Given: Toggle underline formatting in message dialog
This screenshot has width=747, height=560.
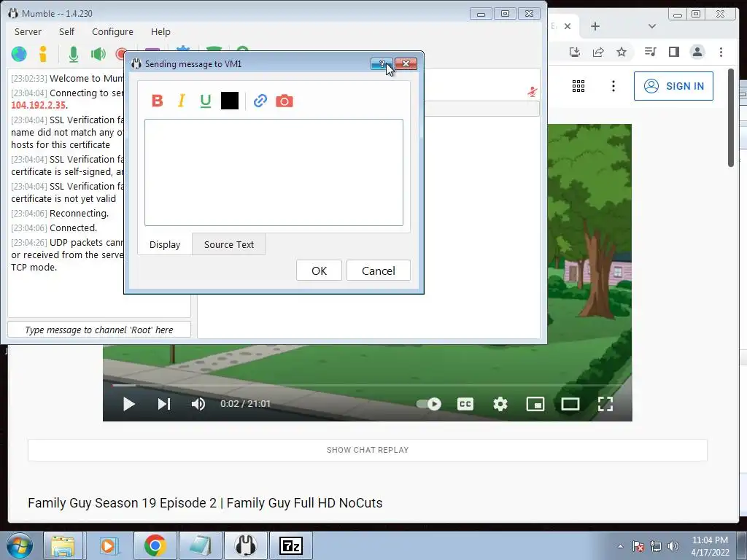Looking at the screenshot, I should point(205,101).
